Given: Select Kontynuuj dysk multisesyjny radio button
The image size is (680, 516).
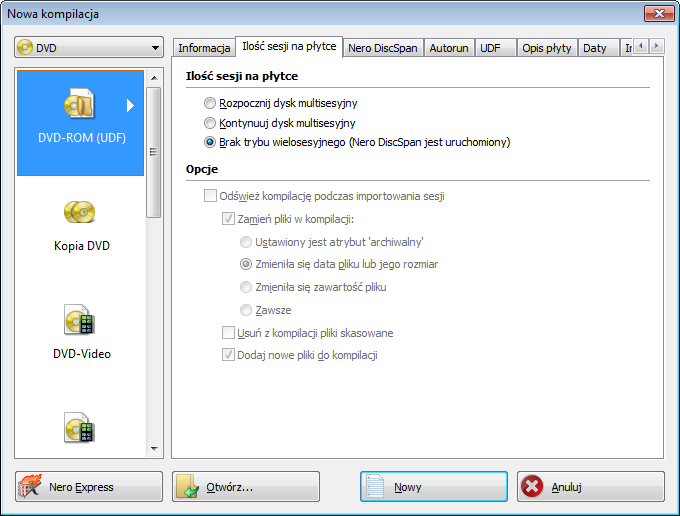Looking at the screenshot, I should [x=210, y=123].
